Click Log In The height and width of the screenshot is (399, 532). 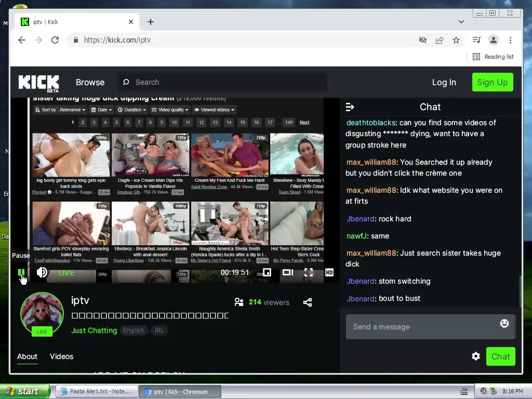tap(444, 82)
